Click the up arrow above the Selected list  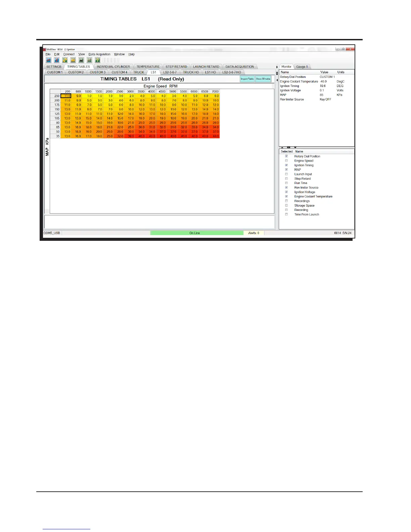click(x=282, y=147)
